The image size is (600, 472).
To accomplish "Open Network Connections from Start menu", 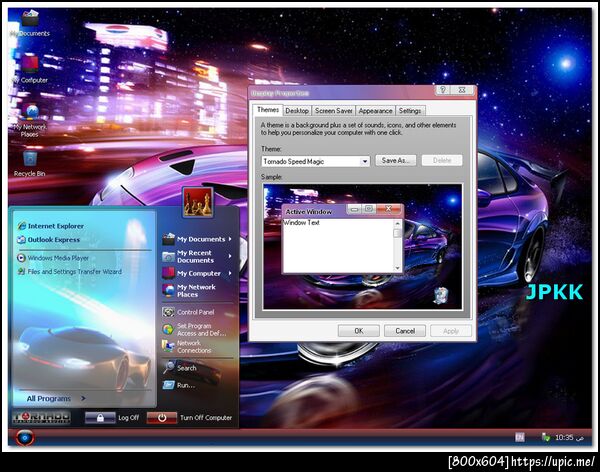I will pos(187,346).
